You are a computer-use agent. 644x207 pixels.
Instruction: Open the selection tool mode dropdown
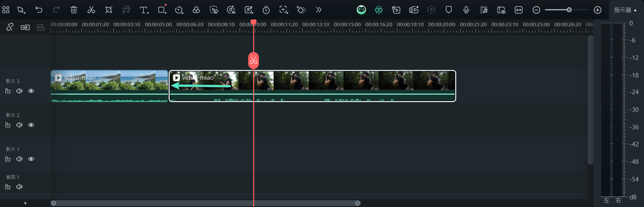[x=21, y=10]
